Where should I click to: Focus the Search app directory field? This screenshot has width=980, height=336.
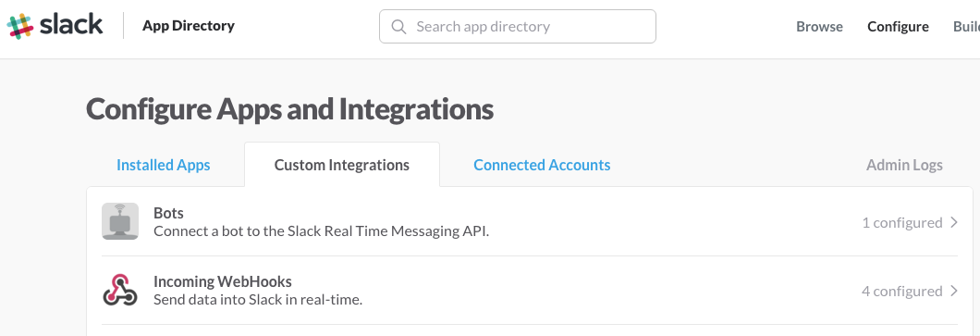click(518, 26)
